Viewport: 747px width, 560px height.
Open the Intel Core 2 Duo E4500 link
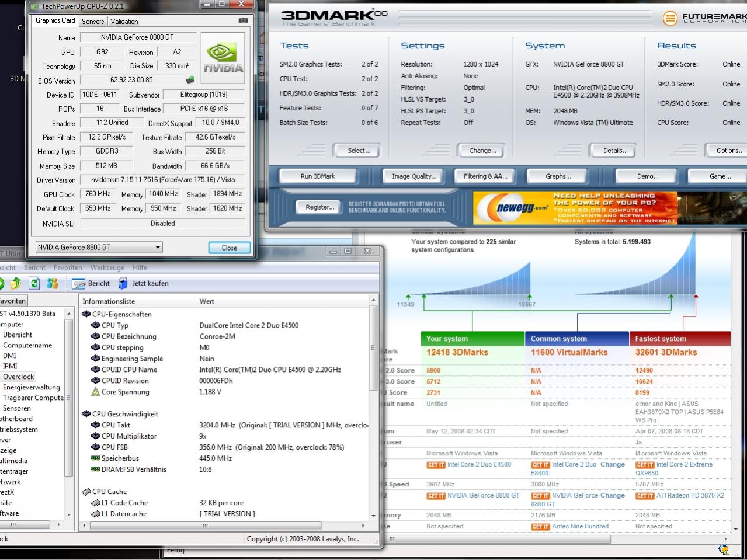point(480,465)
